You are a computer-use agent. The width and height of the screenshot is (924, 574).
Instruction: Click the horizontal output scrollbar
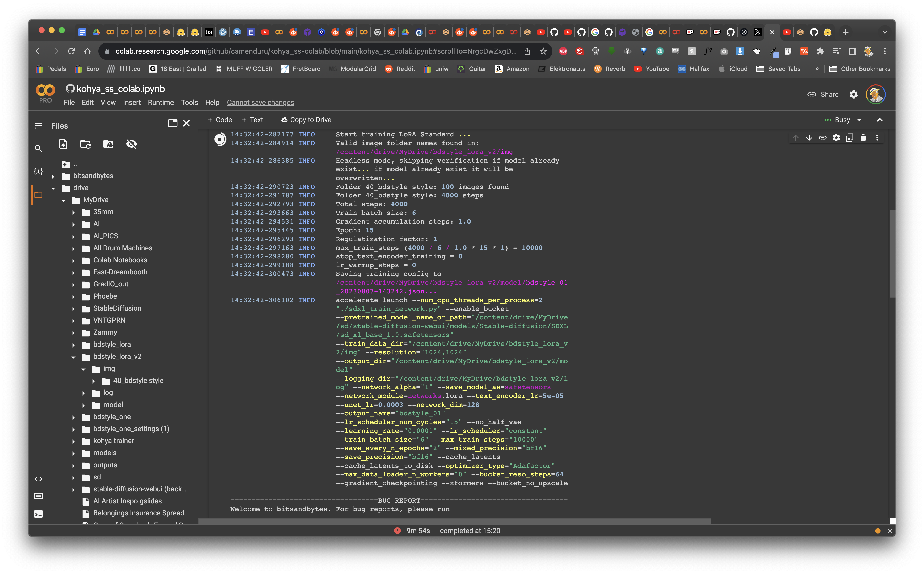tap(454, 521)
